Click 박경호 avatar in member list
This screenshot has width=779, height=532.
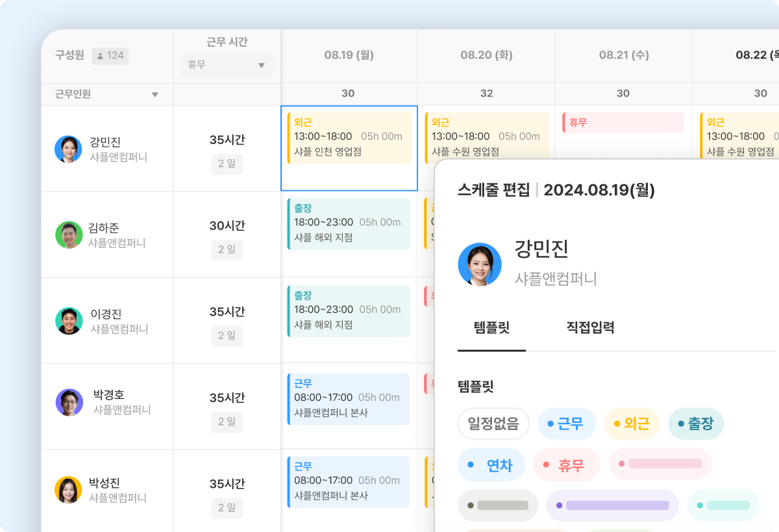coord(69,402)
